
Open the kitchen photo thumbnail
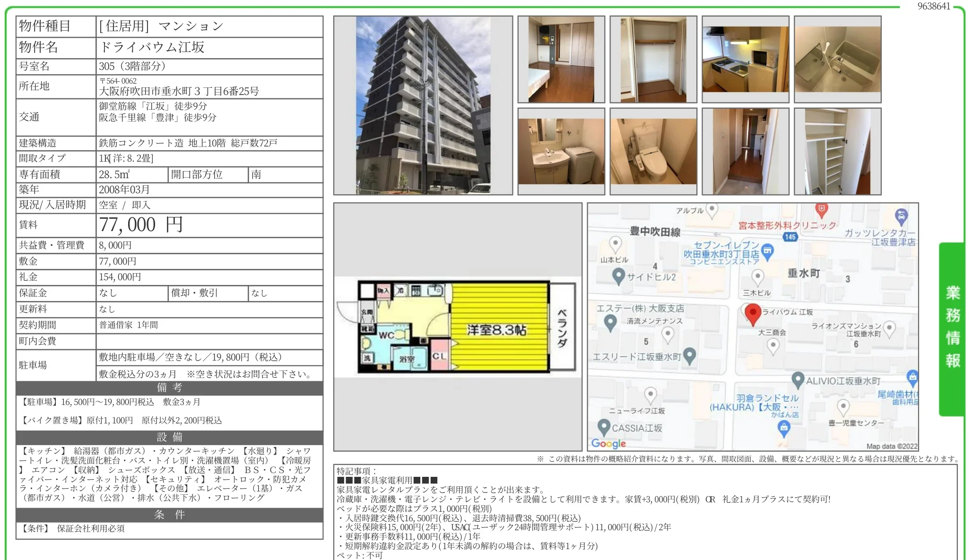(746, 59)
